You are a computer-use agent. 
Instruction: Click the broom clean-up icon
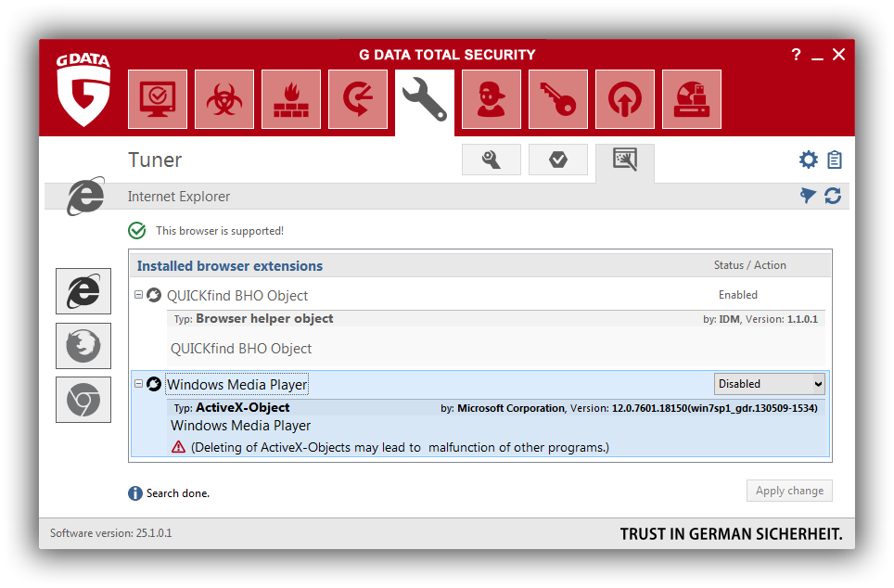tap(808, 196)
